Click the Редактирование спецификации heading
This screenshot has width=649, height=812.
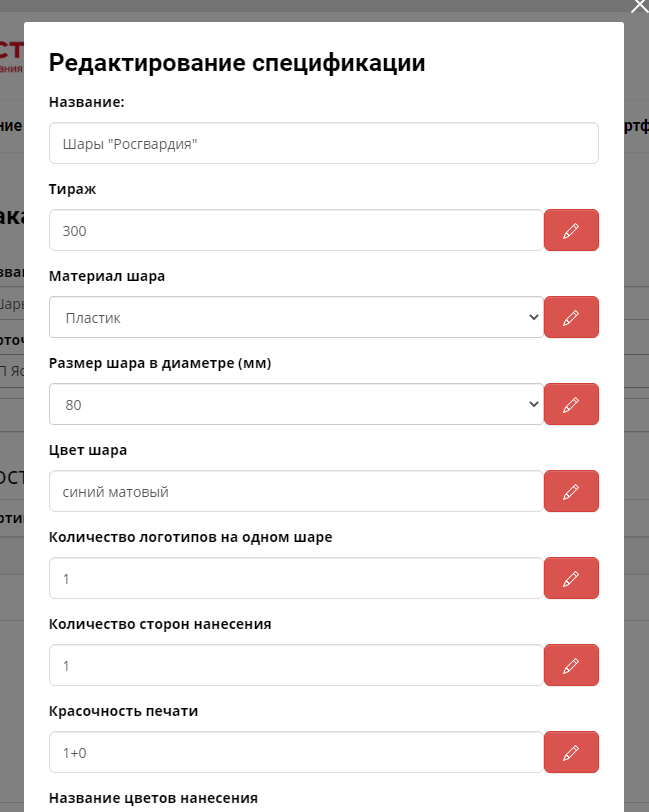tap(238, 63)
